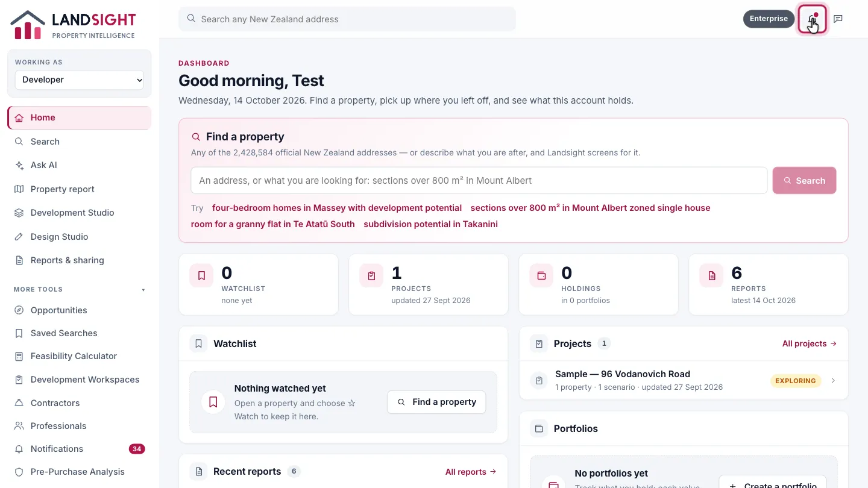
Task: Click Create a portfolio button
Action: [x=772, y=482]
